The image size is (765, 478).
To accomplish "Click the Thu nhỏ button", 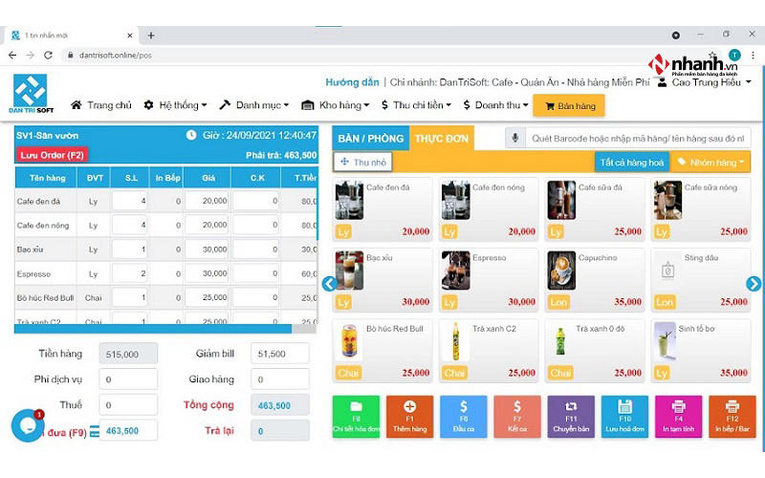I will 363,162.
